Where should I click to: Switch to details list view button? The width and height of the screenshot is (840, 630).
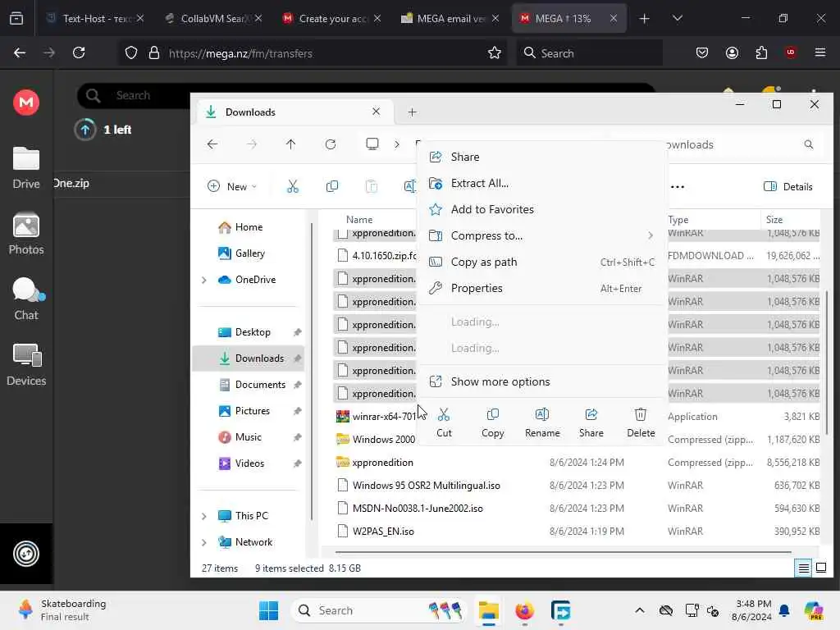coord(804,568)
